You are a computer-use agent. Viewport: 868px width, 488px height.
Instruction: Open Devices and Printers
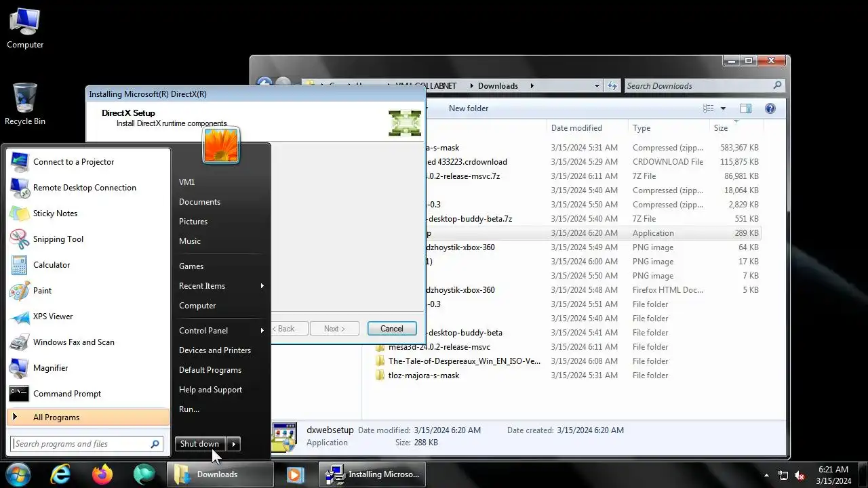click(215, 350)
